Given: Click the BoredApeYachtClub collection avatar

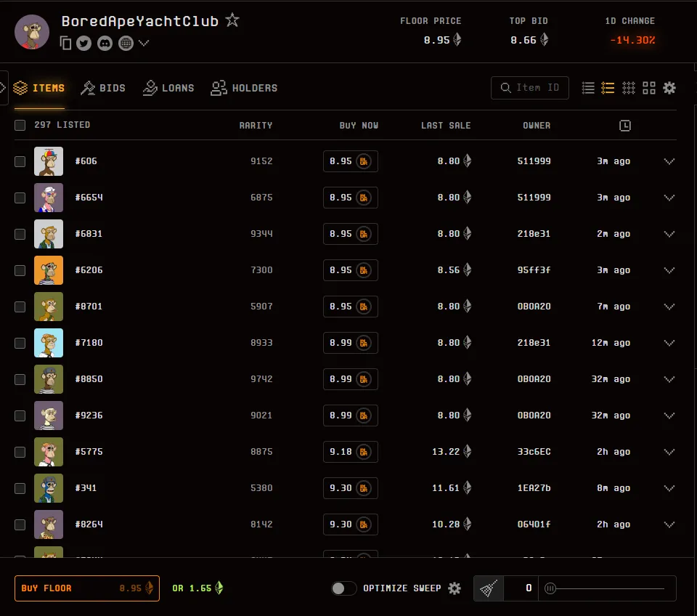Looking at the screenshot, I should point(32,32).
